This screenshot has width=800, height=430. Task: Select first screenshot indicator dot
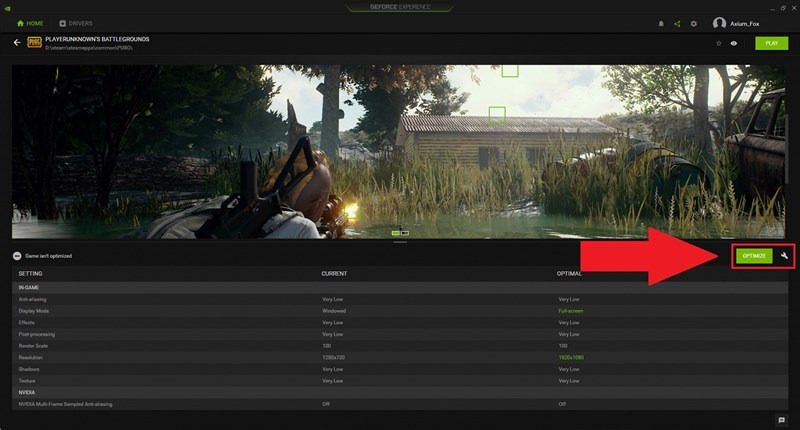tap(395, 233)
